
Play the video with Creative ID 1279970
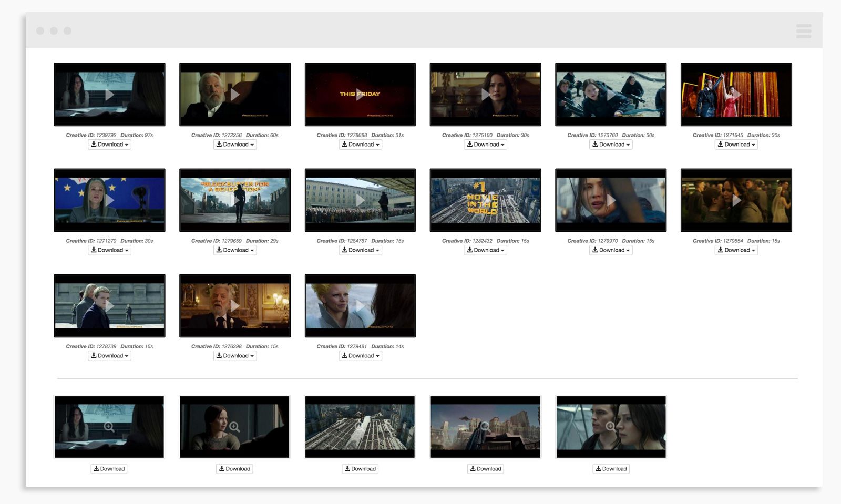[611, 200]
